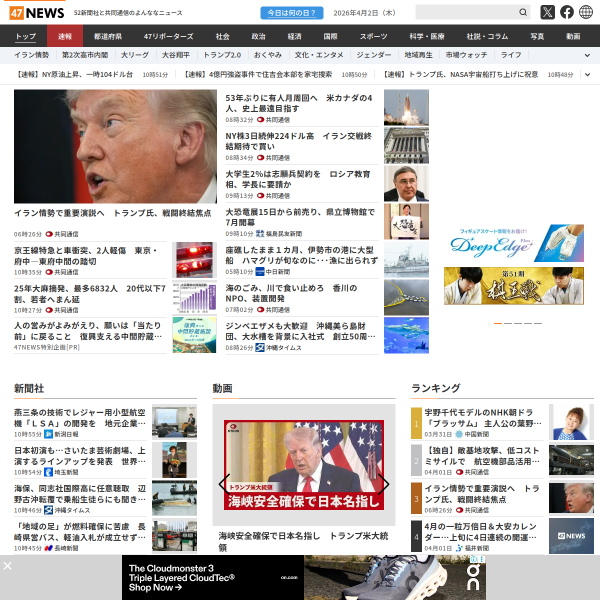Open the ranking 3 Trump thumbnail
This screenshot has height=600, width=600.
coord(571,498)
